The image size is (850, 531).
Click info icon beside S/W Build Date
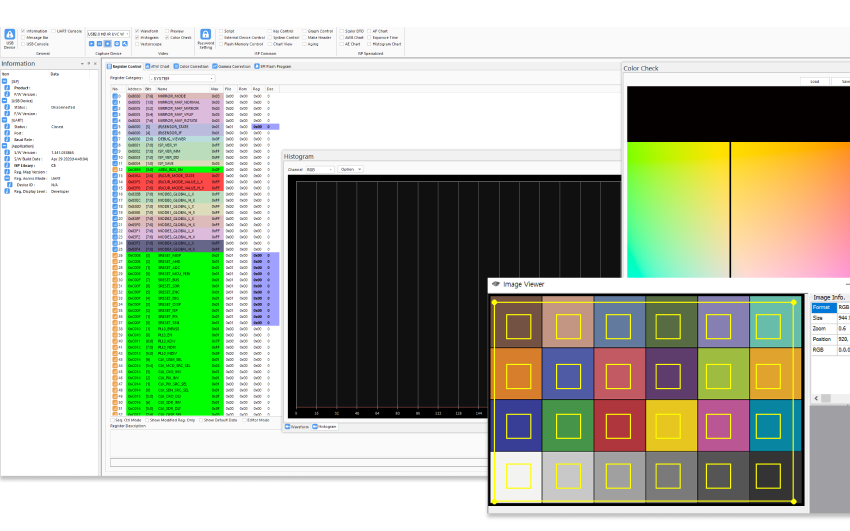[x=7, y=159]
